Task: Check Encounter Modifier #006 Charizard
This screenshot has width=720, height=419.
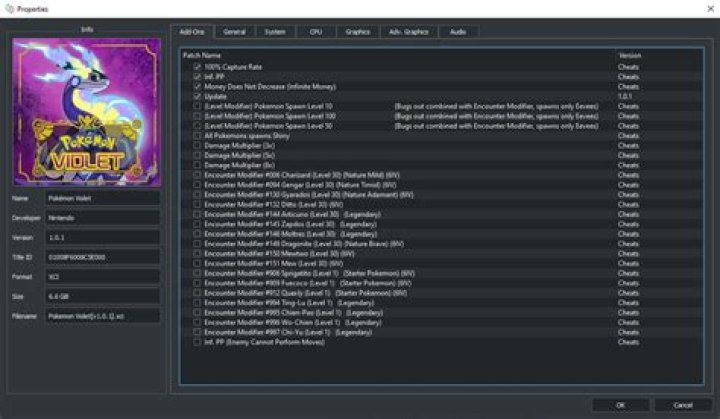Action: tap(197, 175)
